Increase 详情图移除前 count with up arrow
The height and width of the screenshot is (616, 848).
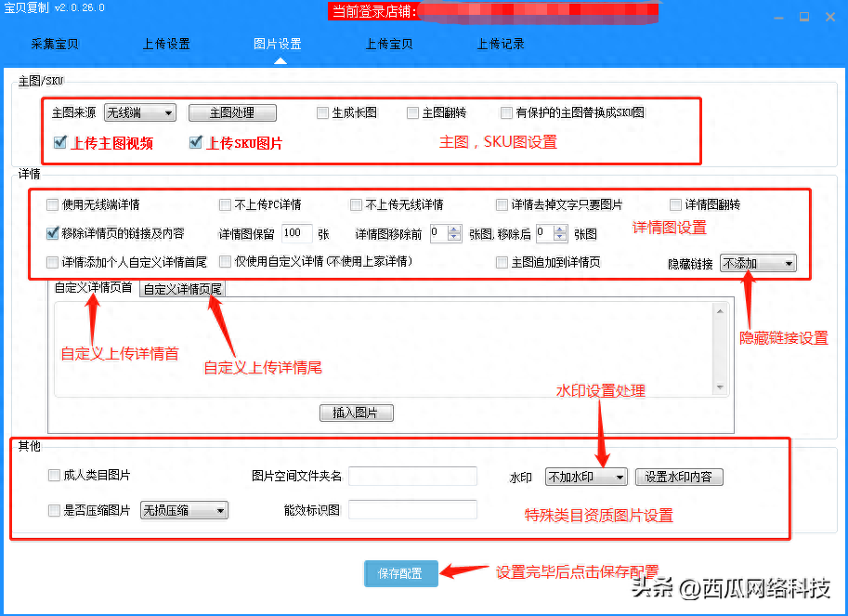coord(454,229)
